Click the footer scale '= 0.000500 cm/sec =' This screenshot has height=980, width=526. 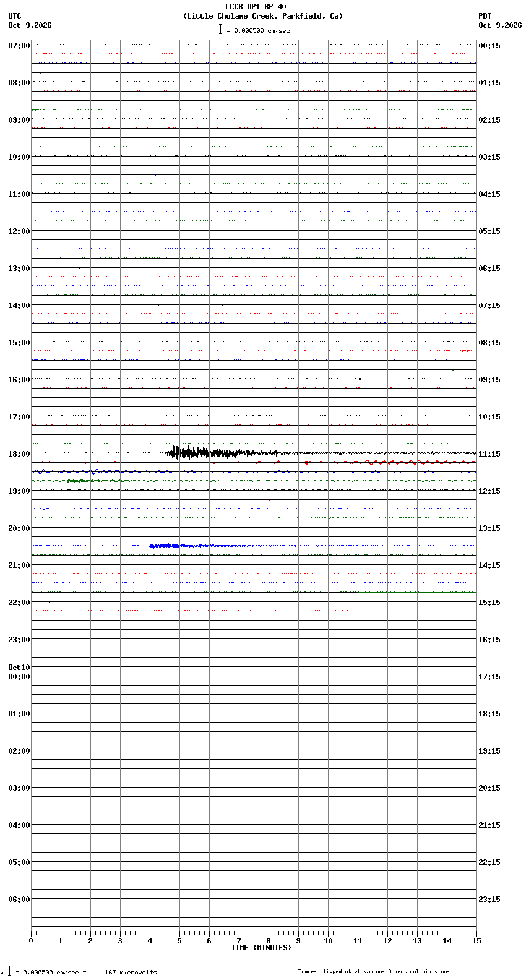pos(52,973)
